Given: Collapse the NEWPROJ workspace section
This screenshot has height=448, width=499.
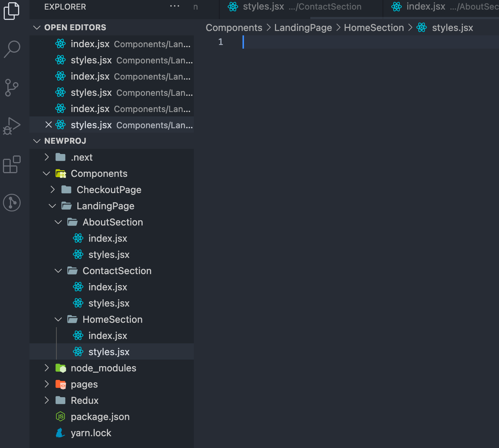Looking at the screenshot, I should tap(37, 140).
